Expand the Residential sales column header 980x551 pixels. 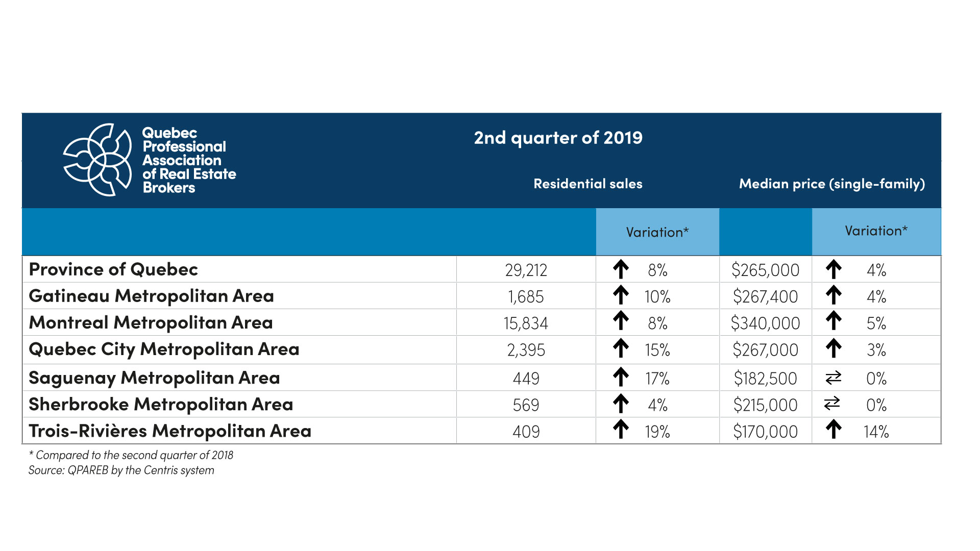(588, 184)
